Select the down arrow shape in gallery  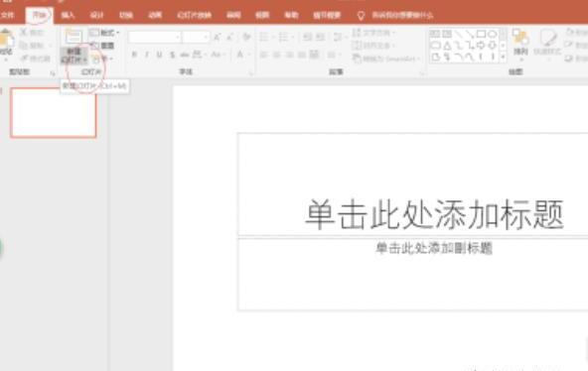[x=493, y=46]
